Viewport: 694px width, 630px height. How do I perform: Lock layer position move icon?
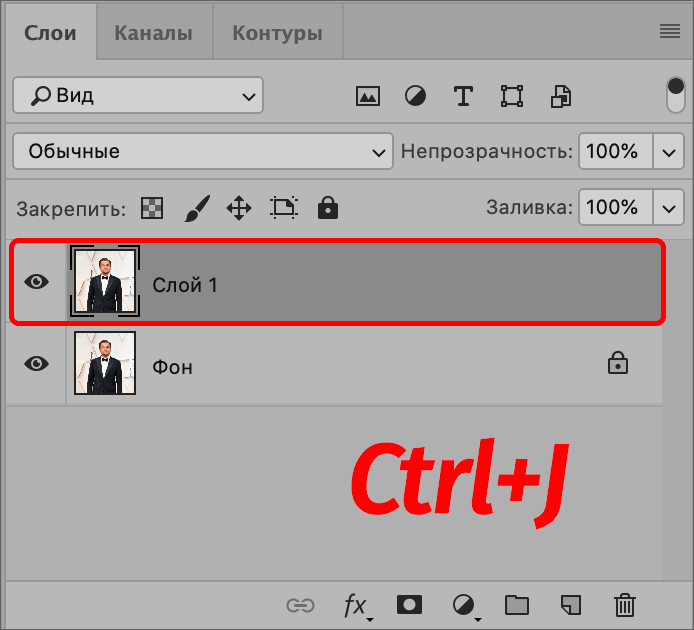(x=239, y=208)
